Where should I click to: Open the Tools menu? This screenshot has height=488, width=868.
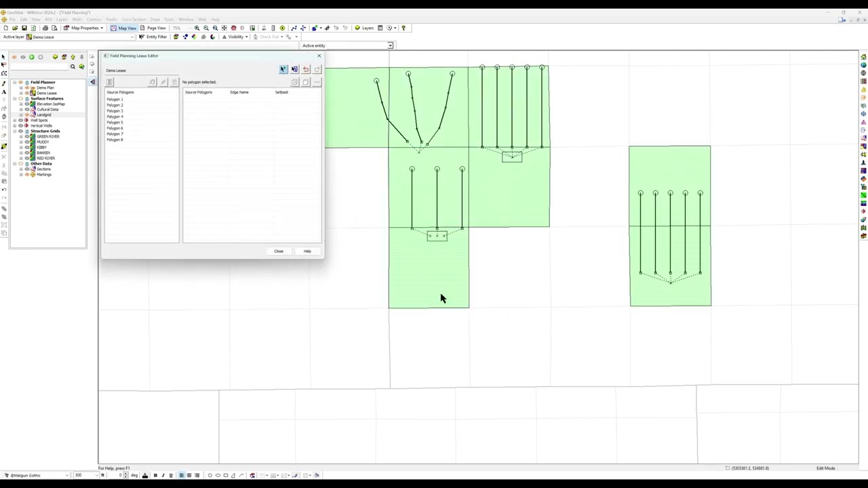(169, 19)
